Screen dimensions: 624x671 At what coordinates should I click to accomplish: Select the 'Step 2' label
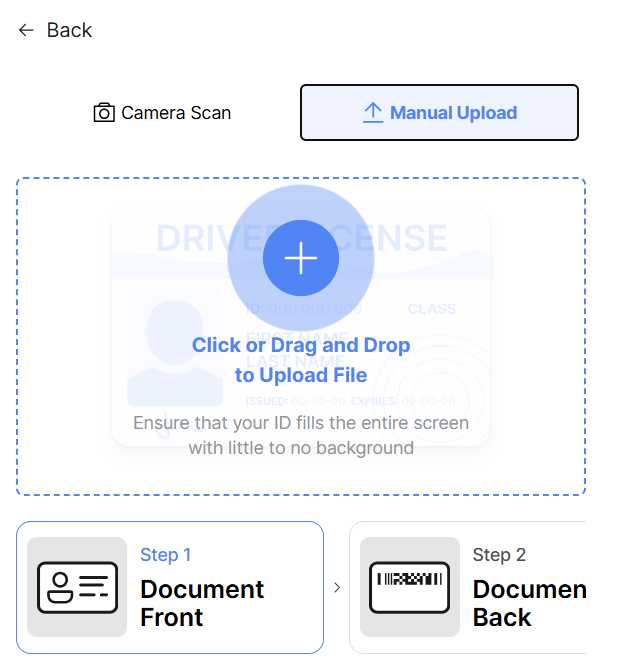499,555
